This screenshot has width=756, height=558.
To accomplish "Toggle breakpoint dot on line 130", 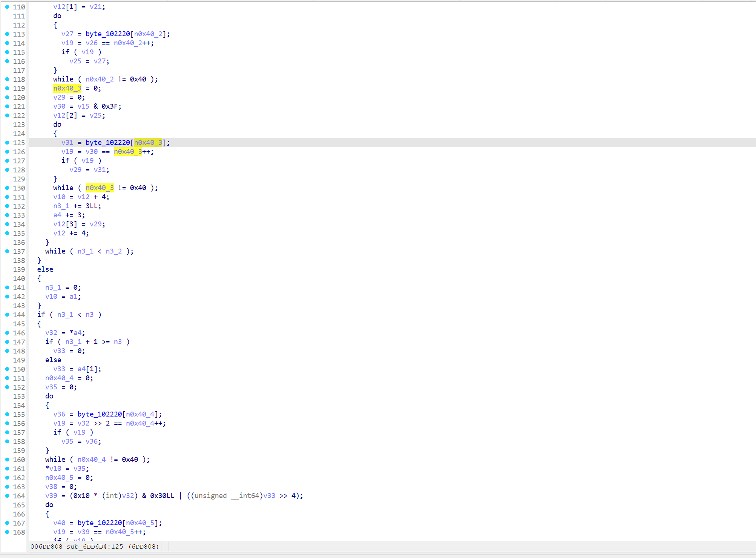I will pyautogui.click(x=7, y=188).
